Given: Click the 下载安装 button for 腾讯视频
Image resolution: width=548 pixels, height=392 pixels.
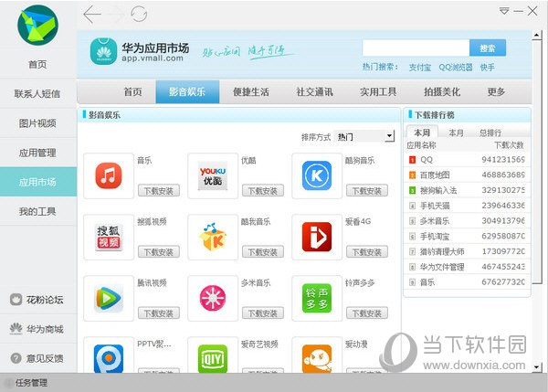Looking at the screenshot, I should pyautogui.click(x=159, y=313).
